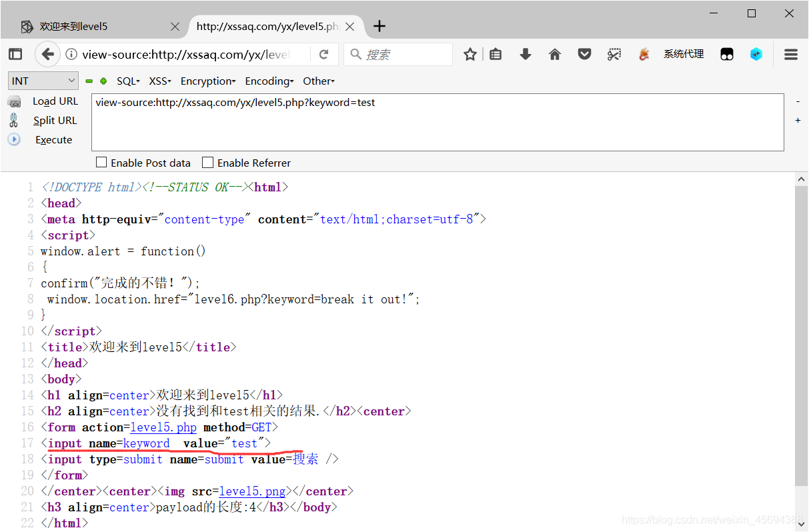Viewport: 809px width, 532px height.
Task: Click the green minus HackBar icon
Action: click(x=89, y=81)
